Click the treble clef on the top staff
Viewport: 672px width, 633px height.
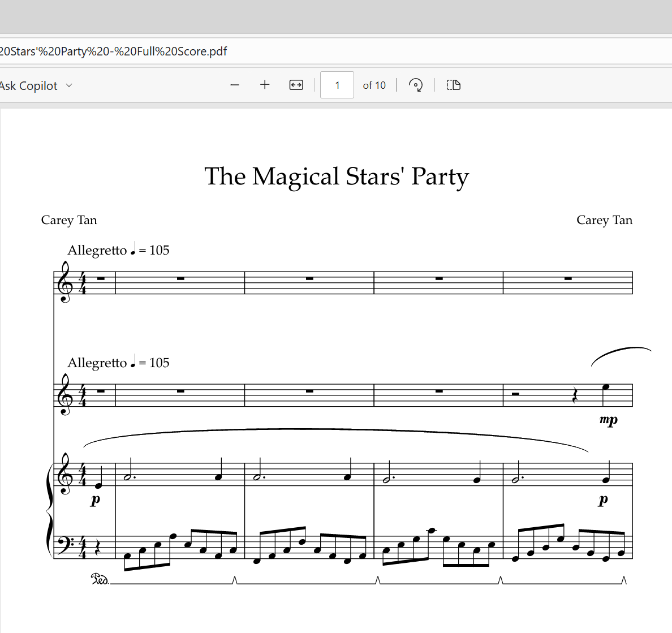(x=64, y=282)
